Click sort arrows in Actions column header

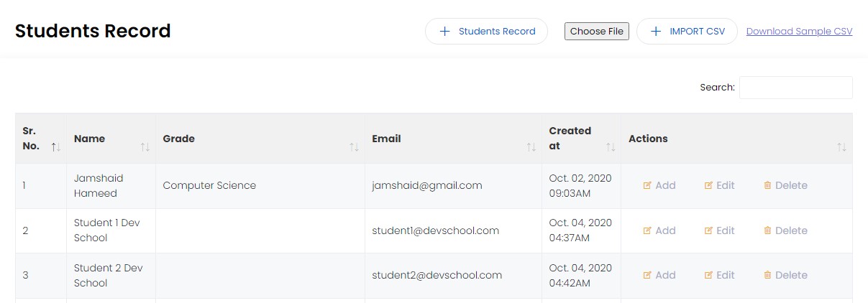(841, 146)
